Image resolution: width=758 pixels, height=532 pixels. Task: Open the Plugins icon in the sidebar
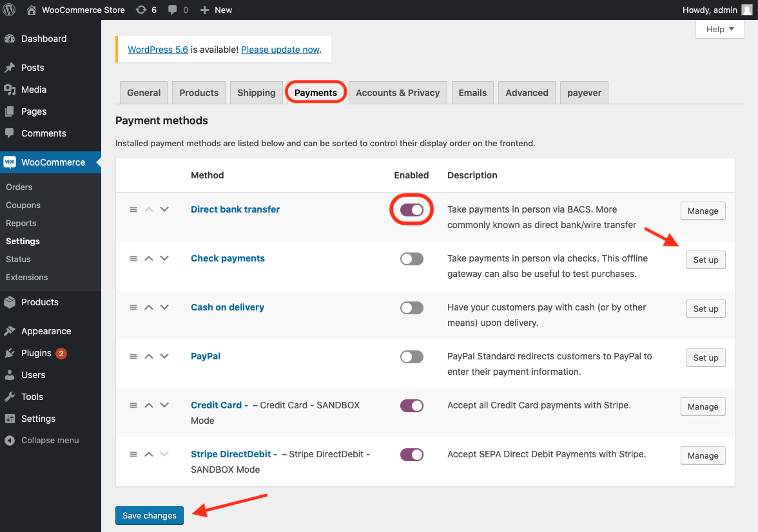click(10, 353)
